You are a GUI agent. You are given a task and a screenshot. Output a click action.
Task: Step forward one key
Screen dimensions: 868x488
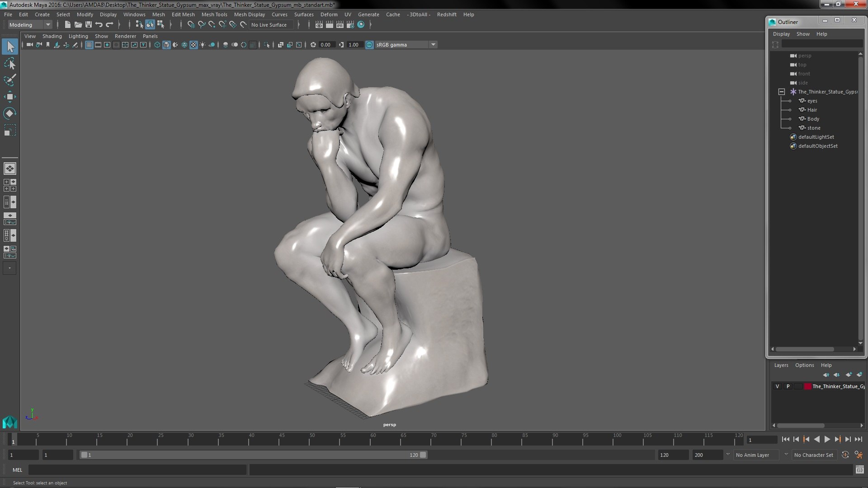coord(837,439)
